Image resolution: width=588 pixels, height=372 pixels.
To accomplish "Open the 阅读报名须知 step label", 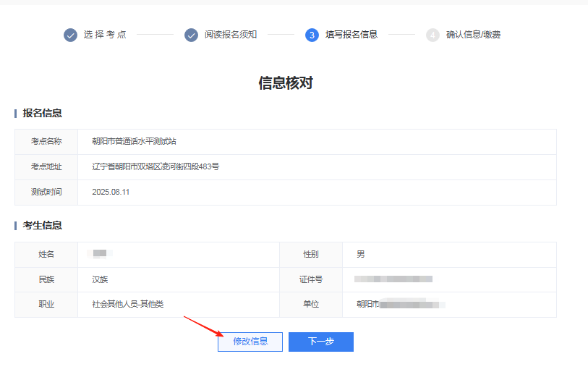I will 230,35.
